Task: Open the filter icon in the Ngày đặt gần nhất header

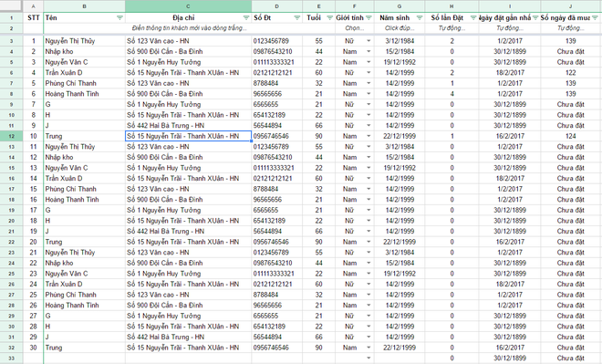Action: click(x=535, y=18)
